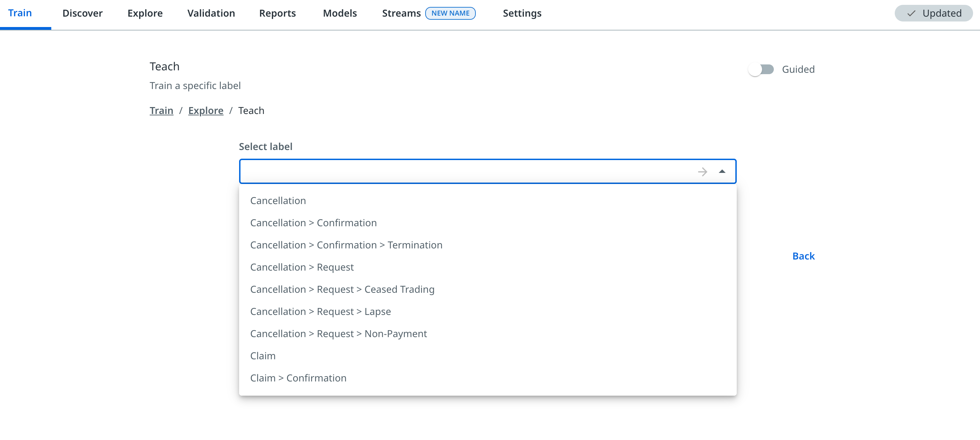The image size is (980, 440).
Task: Toggle the Guided switch
Action: (761, 69)
